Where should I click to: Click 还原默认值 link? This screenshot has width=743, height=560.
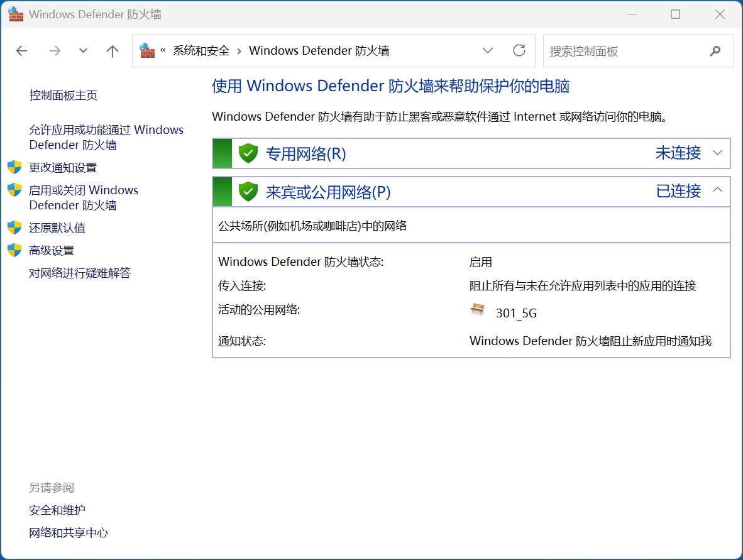pyautogui.click(x=57, y=228)
